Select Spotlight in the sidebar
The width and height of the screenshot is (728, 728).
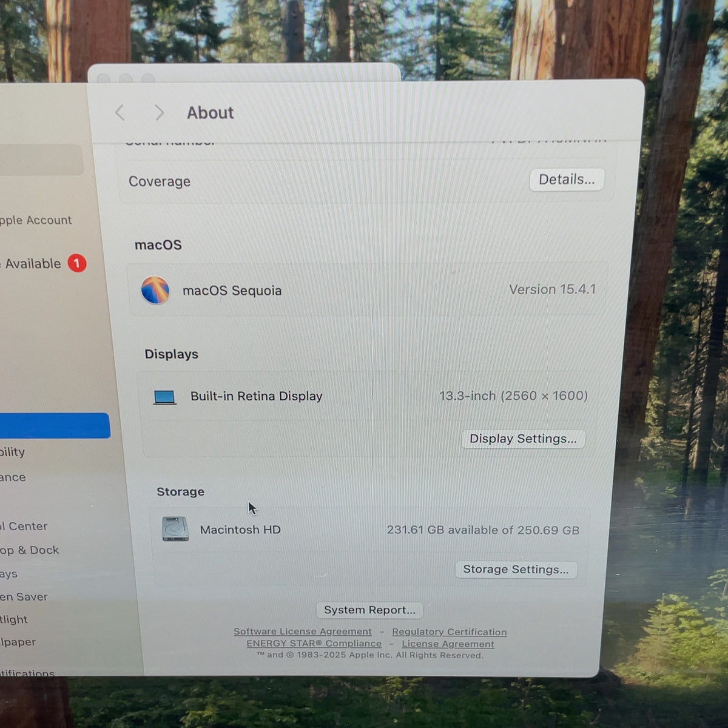pos(14,619)
